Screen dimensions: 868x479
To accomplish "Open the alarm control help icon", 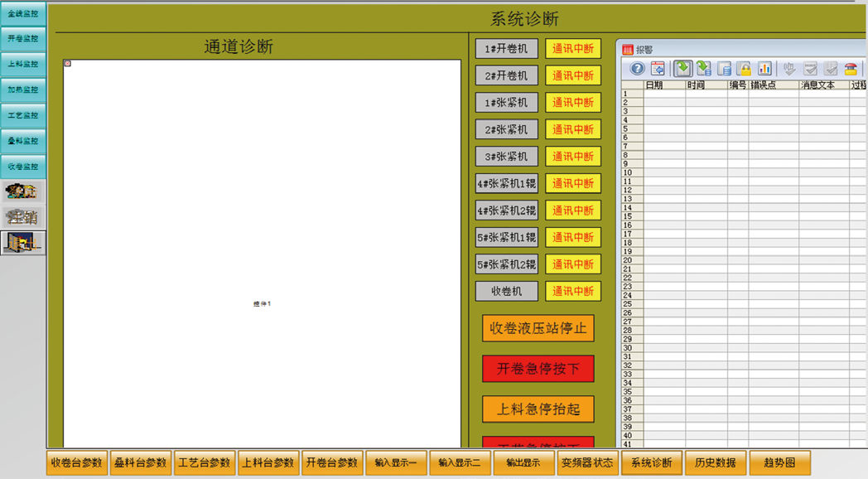I will click(637, 69).
